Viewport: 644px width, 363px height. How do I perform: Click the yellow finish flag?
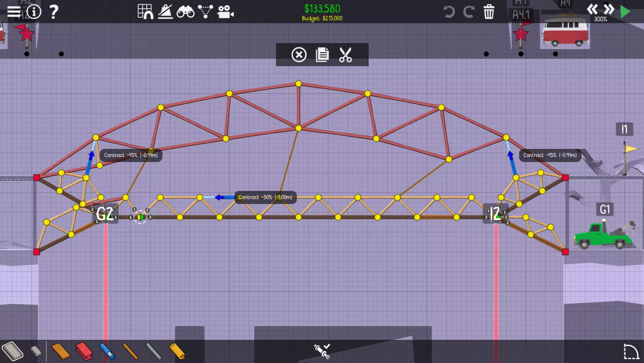click(630, 150)
